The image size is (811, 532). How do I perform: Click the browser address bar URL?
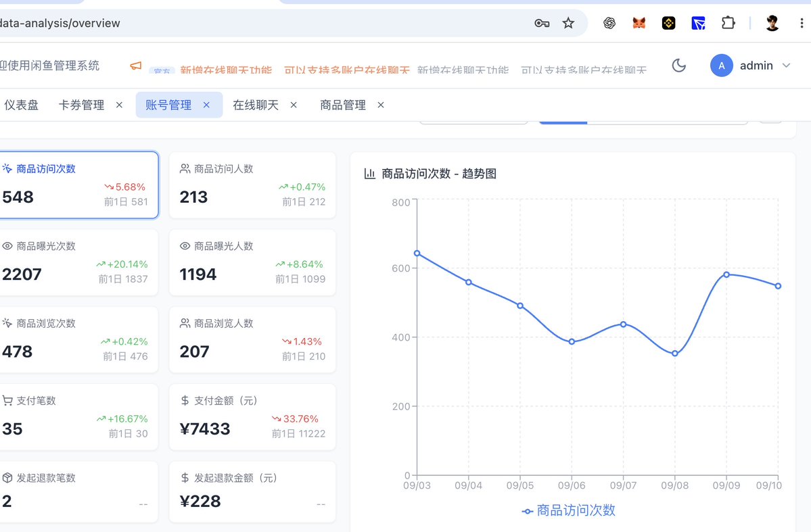60,23
